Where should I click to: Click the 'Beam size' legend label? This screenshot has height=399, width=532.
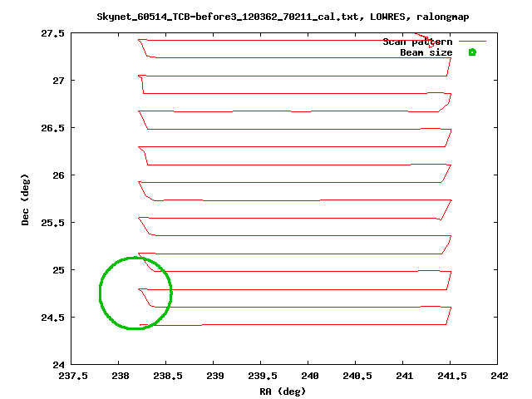click(426, 52)
